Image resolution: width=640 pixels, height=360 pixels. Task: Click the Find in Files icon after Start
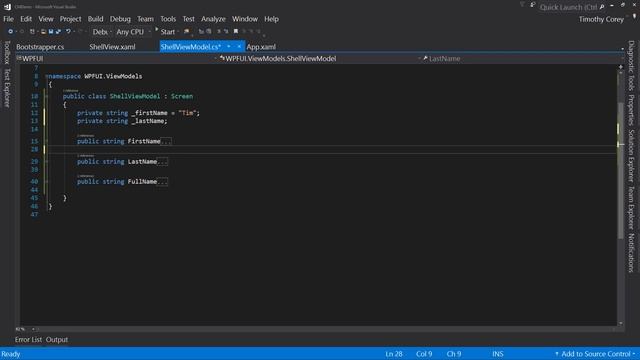[187, 31]
